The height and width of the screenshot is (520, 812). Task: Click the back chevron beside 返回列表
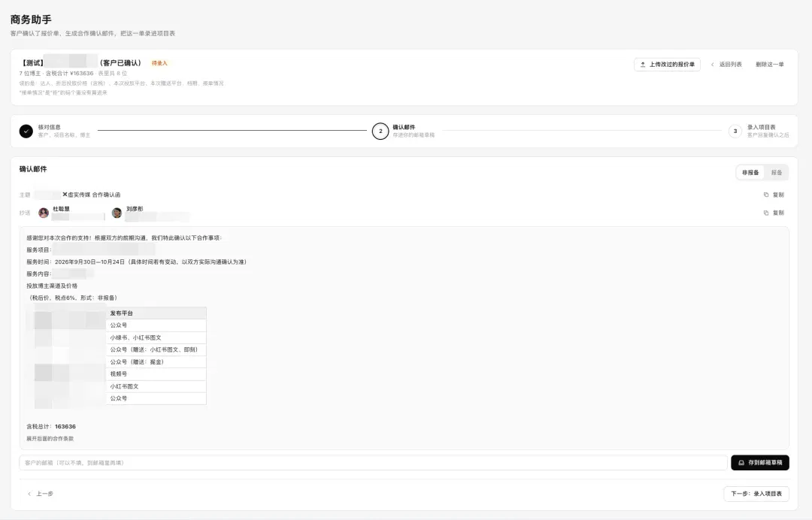tap(713, 65)
